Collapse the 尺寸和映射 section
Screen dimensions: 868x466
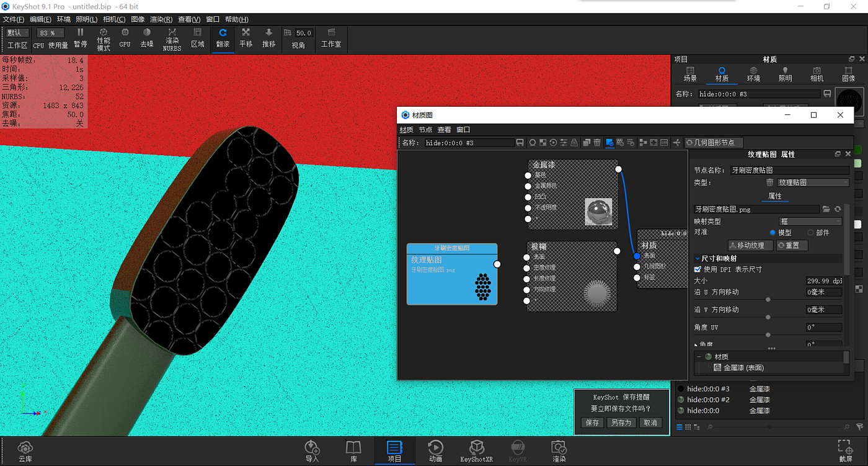[x=697, y=258]
